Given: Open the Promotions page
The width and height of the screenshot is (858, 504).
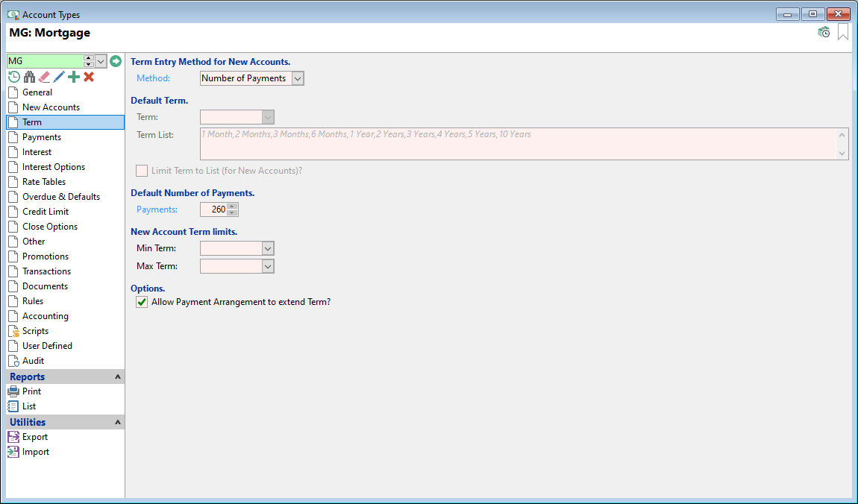Looking at the screenshot, I should coord(65,256).
